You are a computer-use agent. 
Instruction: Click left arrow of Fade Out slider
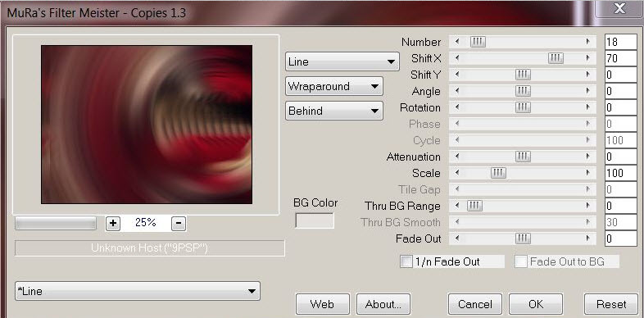[x=457, y=238]
